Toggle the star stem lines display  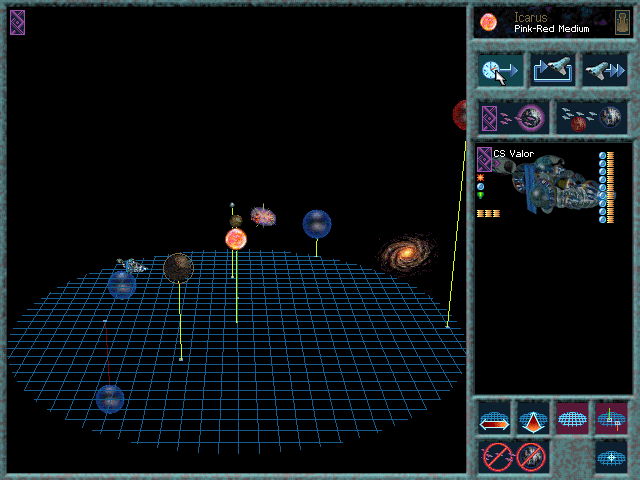point(611,418)
